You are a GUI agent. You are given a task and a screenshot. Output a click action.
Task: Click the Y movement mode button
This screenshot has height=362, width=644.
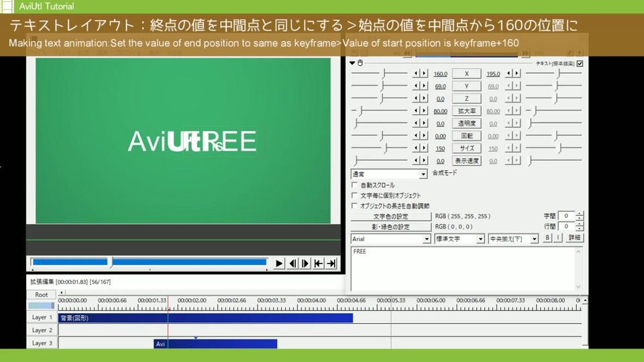467,86
